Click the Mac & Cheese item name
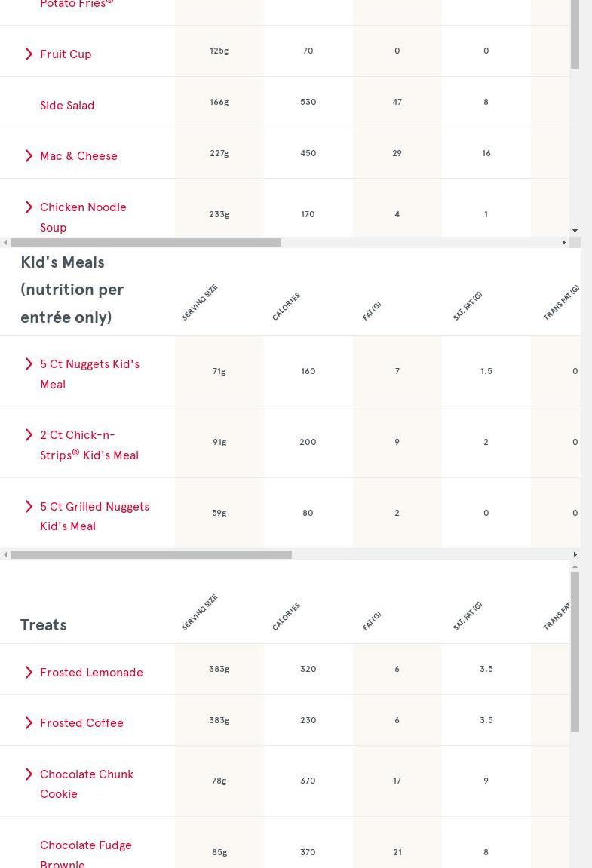The image size is (592, 868). pyautogui.click(x=78, y=156)
